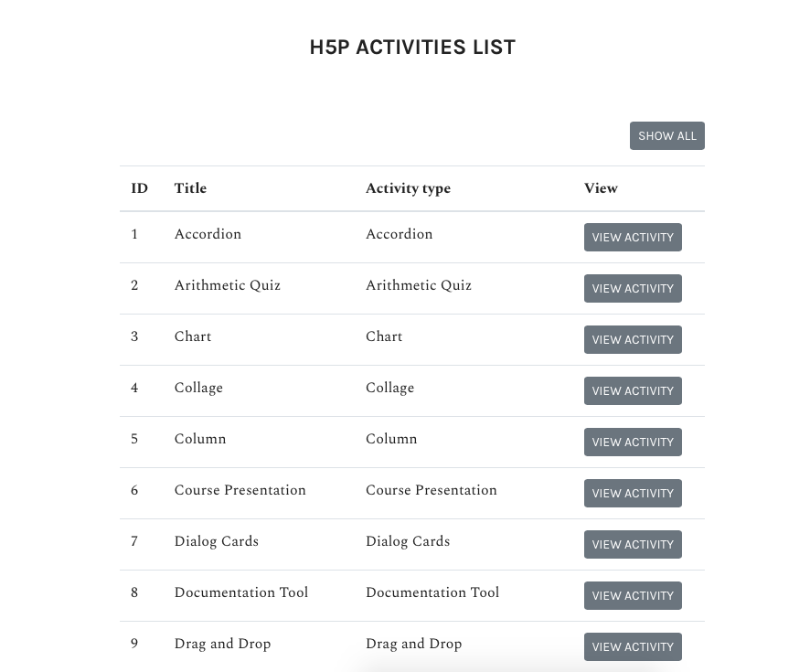The height and width of the screenshot is (672, 810).
Task: View the Drag and Drop activity
Action: [x=633, y=646]
